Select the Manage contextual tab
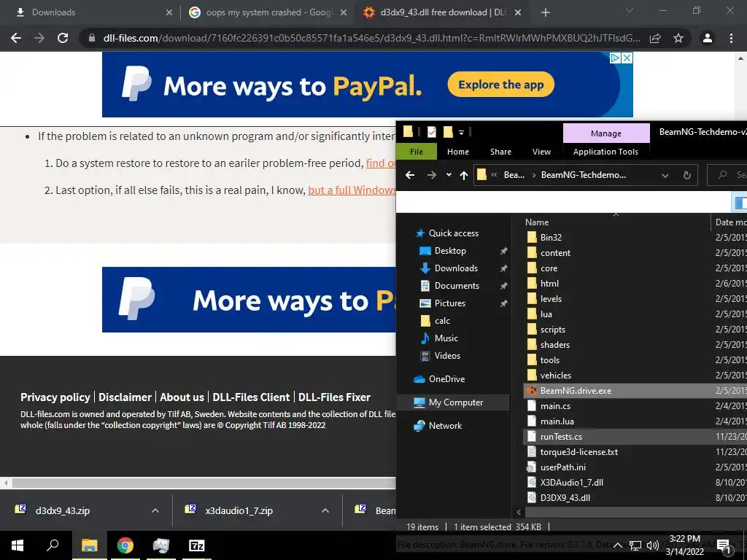 [606, 133]
